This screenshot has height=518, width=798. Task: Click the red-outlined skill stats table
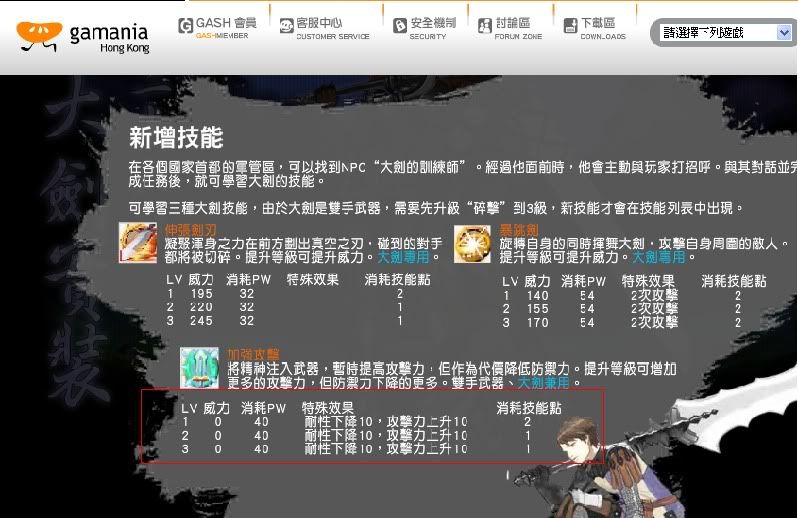click(x=372, y=427)
